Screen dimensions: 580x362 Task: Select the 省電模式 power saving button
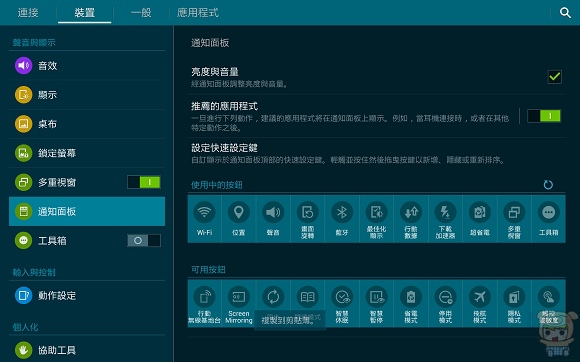tap(411, 304)
